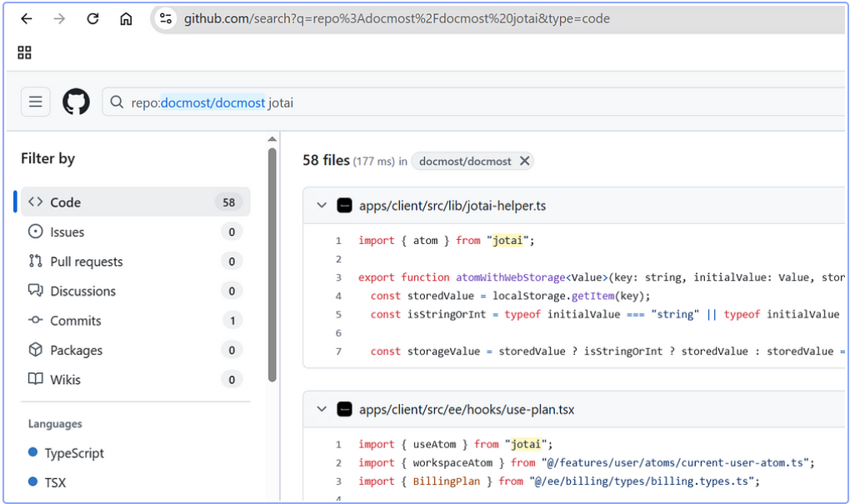This screenshot has width=850, height=504.
Task: Click the repo avatar beside use-plan.tsx
Action: tap(344, 409)
